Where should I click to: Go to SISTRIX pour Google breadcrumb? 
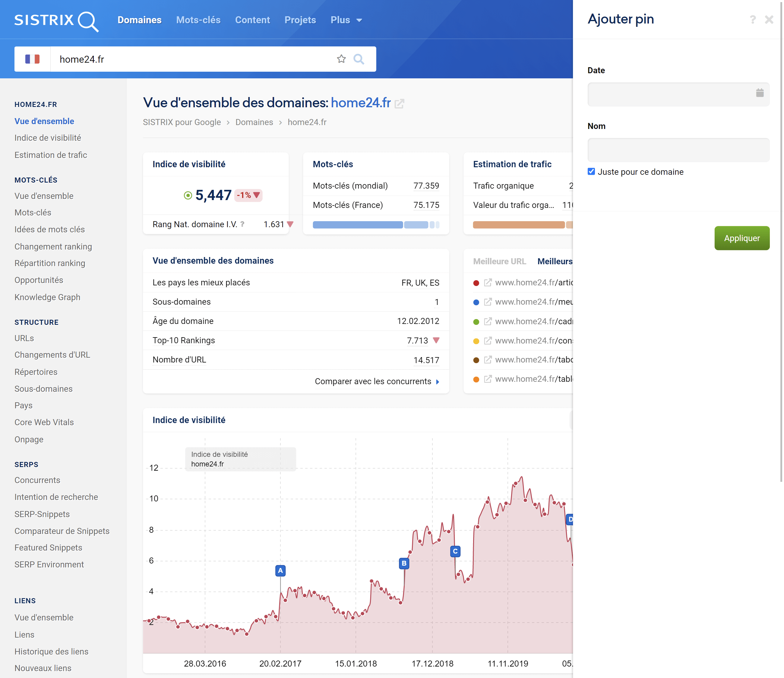tap(182, 122)
